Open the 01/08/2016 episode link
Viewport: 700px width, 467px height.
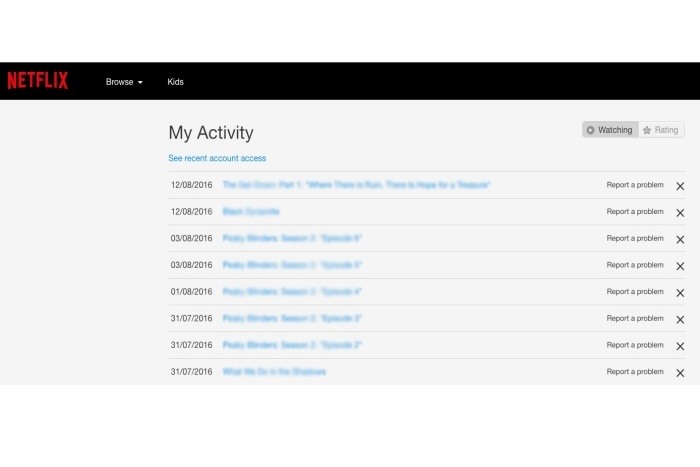tap(292, 292)
